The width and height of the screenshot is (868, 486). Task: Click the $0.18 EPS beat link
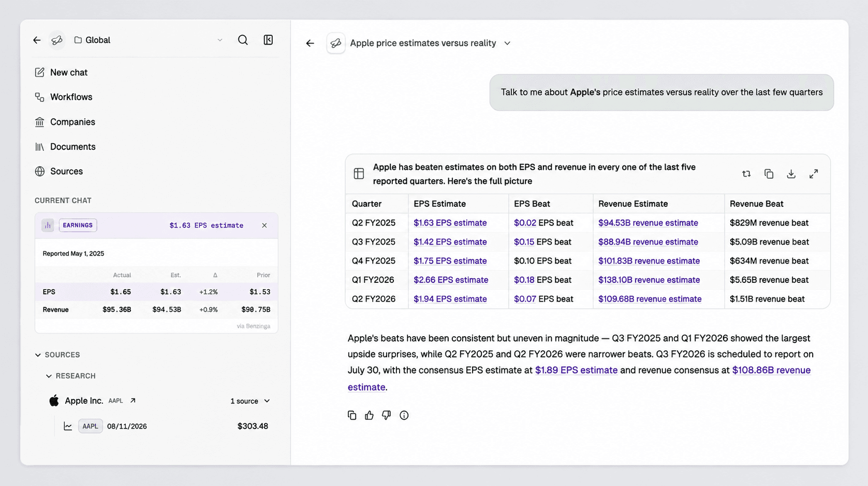click(x=524, y=280)
